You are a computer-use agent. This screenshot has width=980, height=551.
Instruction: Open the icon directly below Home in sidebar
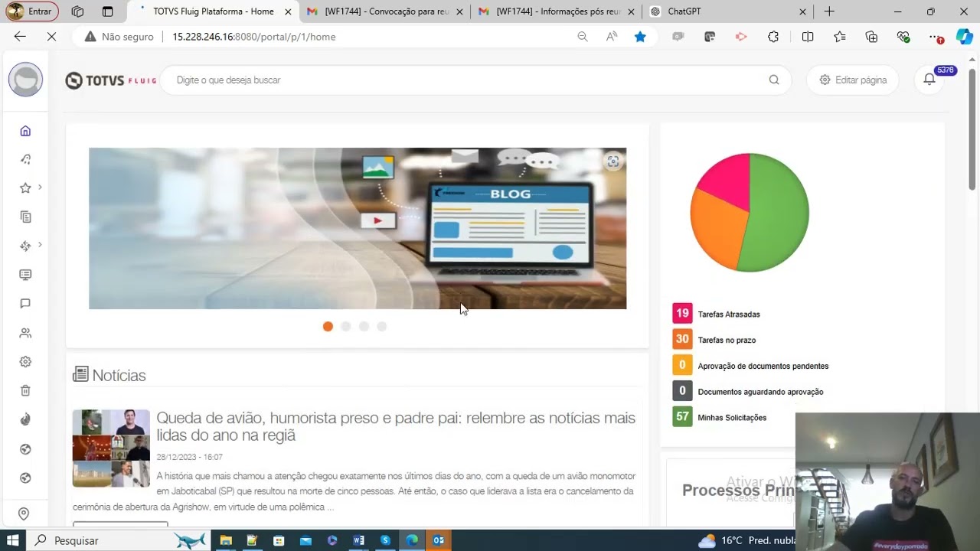click(x=25, y=159)
